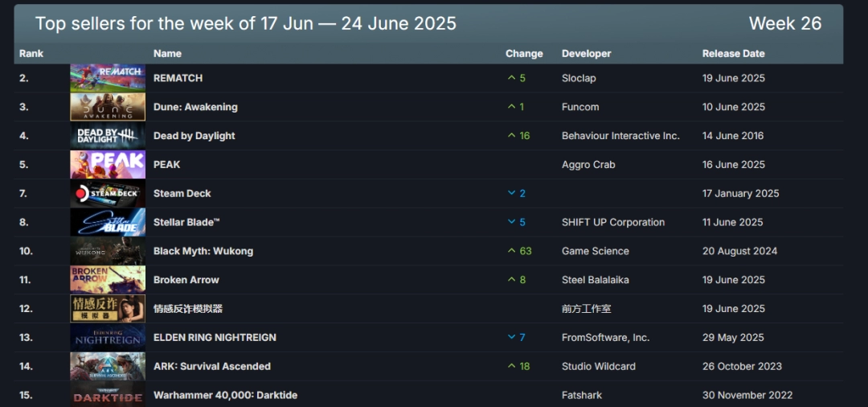Click the Change column header
This screenshot has width=868, height=407.
524,54
